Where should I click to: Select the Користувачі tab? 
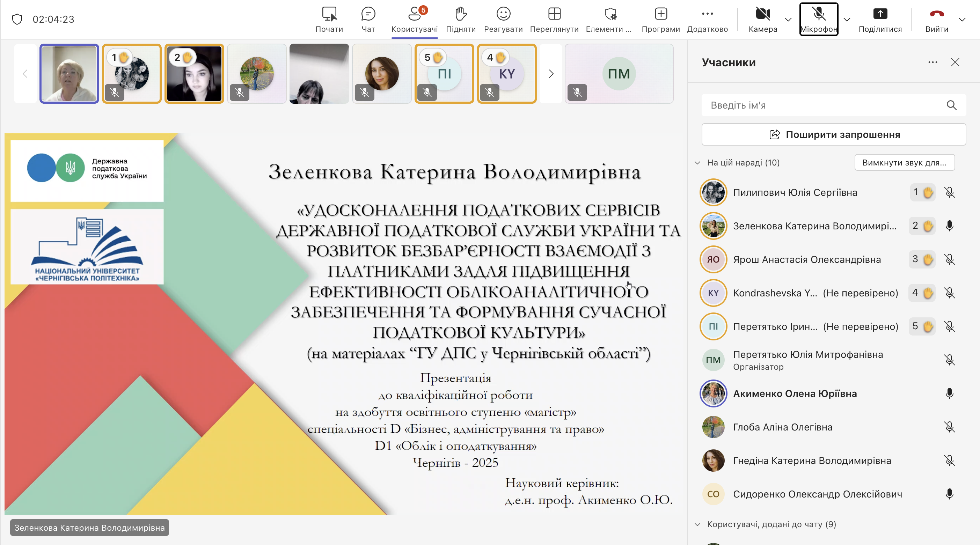pyautogui.click(x=414, y=19)
